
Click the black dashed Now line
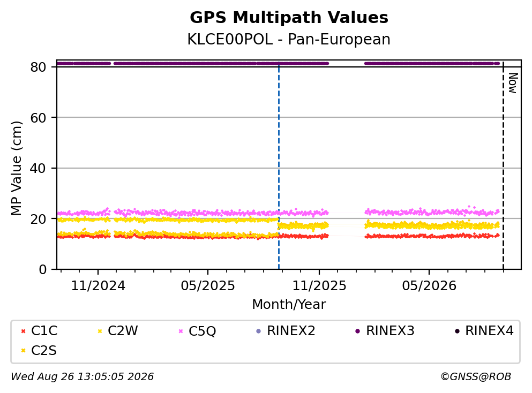(x=503, y=166)
